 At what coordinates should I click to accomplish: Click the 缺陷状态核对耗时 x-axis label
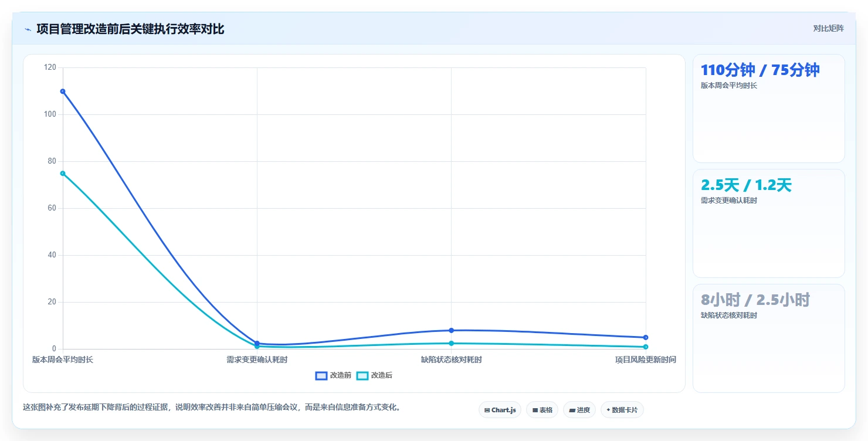451,359
